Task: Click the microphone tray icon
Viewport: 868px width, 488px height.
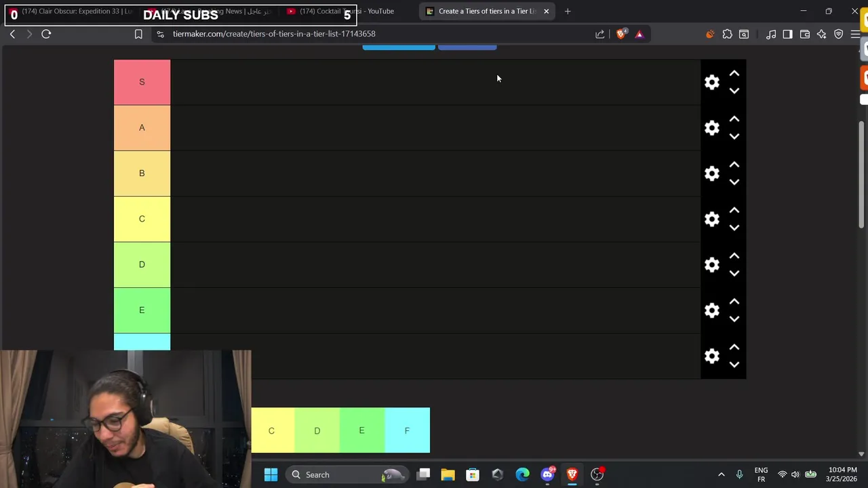Action: pos(739,474)
